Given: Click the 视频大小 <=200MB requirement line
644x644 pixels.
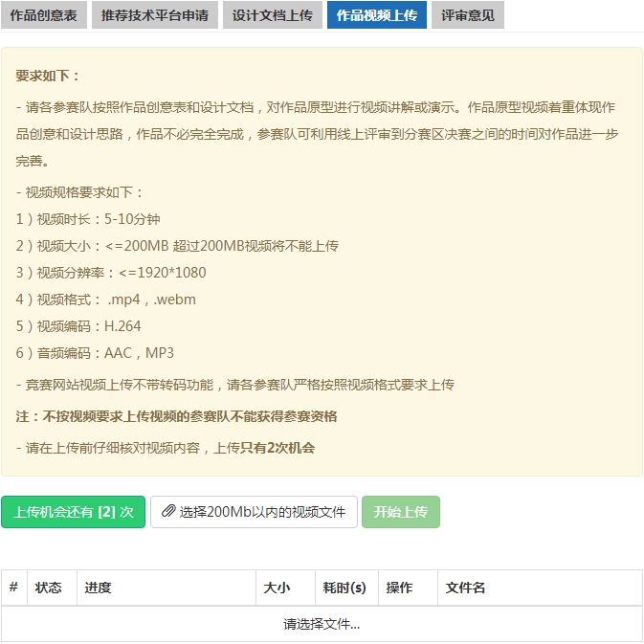Looking at the screenshot, I should (x=177, y=246).
